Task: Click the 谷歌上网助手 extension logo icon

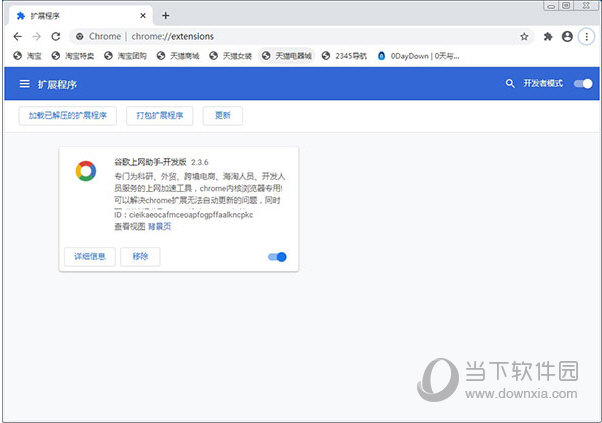Action: (86, 171)
